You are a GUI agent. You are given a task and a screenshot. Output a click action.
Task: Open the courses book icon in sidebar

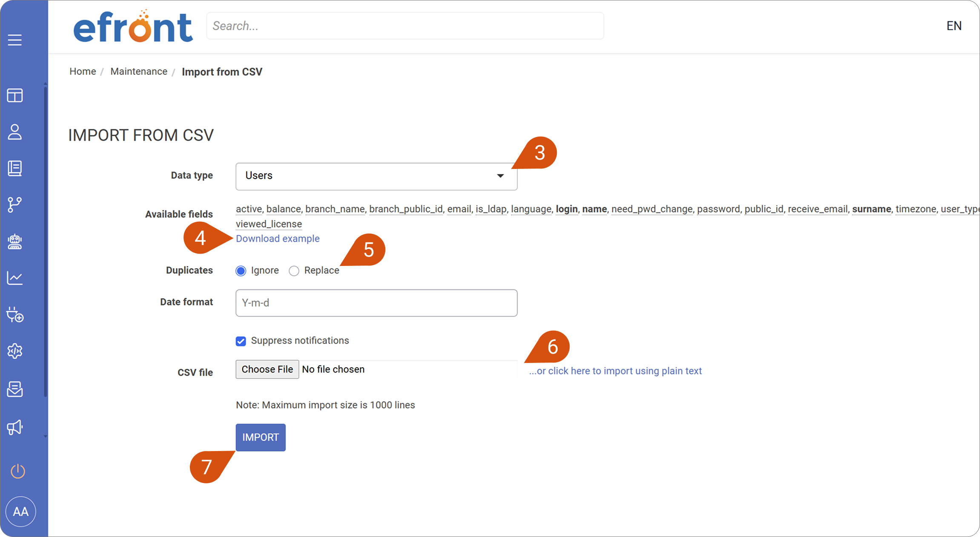(15, 169)
